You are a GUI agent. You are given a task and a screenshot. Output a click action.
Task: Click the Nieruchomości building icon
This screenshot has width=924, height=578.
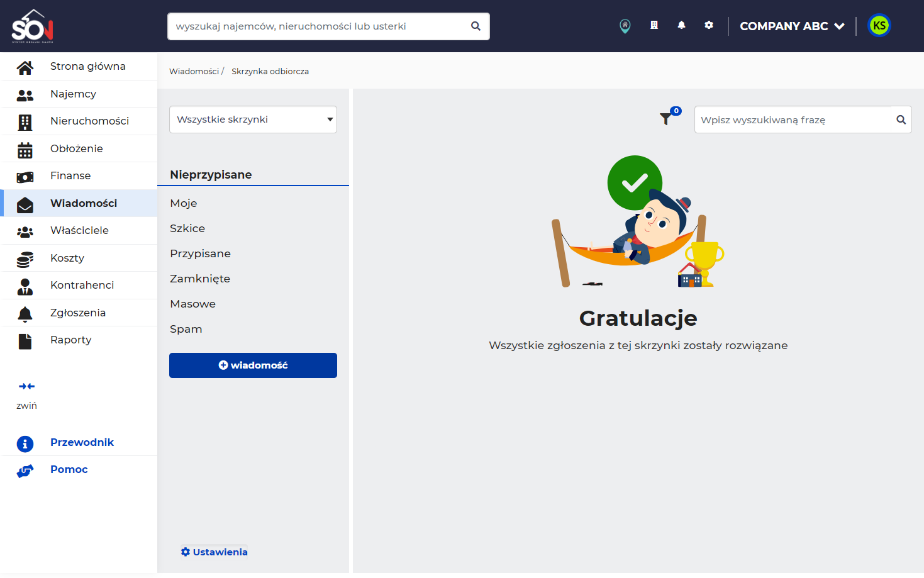(x=25, y=122)
